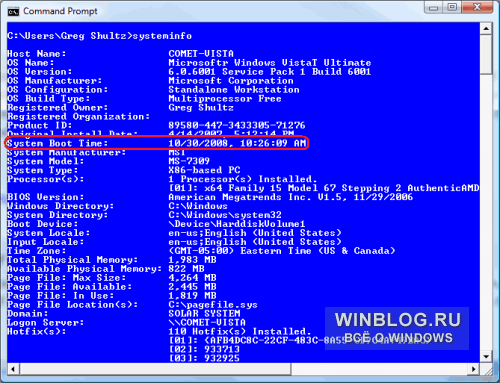Click the 110 Hotfix(s) Installed text
The image size is (500, 383).
click(x=240, y=332)
